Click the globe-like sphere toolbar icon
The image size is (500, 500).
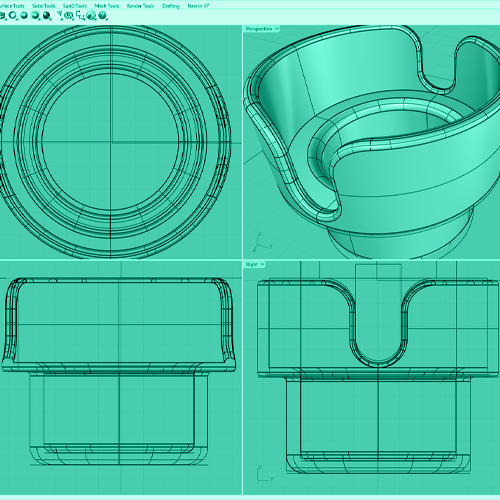tap(91, 15)
